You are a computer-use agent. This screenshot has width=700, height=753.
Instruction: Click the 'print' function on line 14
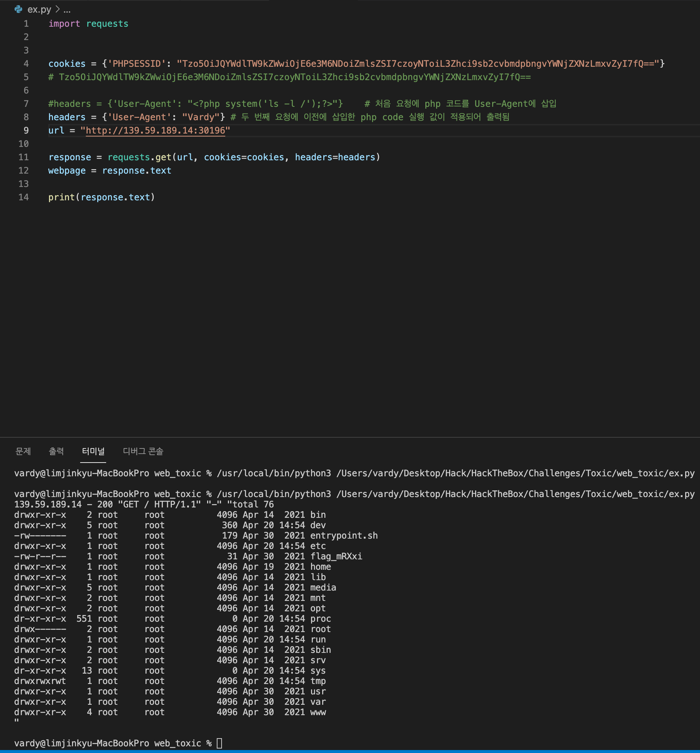tap(61, 197)
